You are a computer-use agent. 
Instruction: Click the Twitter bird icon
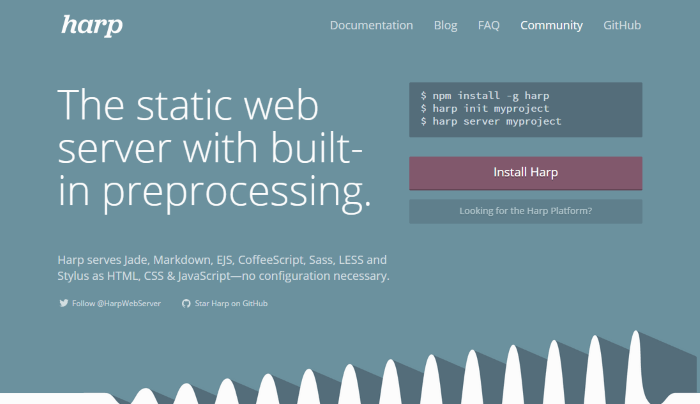pos(64,303)
